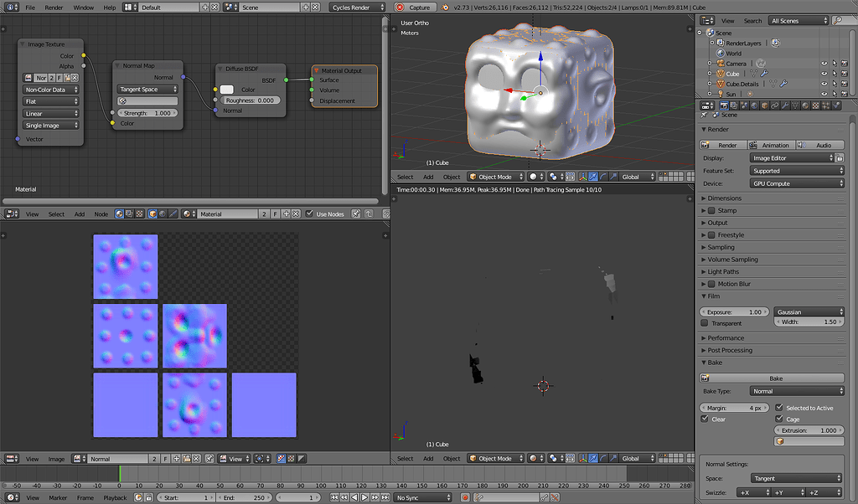The height and width of the screenshot is (504, 858).
Task: Adjust the Roughness slider in Diffuse BSDF node
Action: tap(250, 100)
